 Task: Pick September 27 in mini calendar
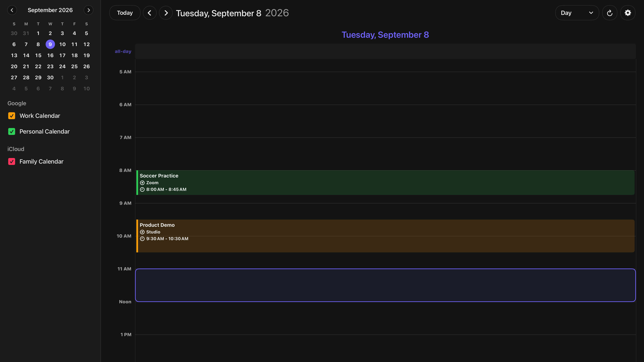(x=14, y=77)
